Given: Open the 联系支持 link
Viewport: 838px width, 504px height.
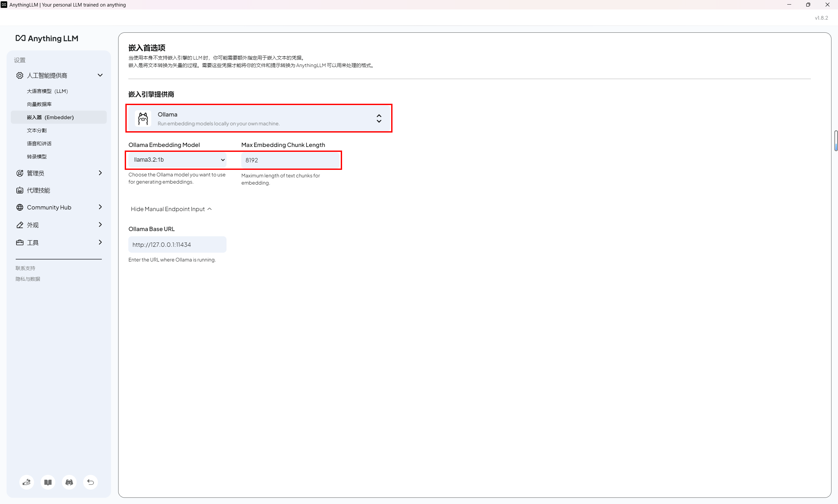Looking at the screenshot, I should click(x=26, y=268).
